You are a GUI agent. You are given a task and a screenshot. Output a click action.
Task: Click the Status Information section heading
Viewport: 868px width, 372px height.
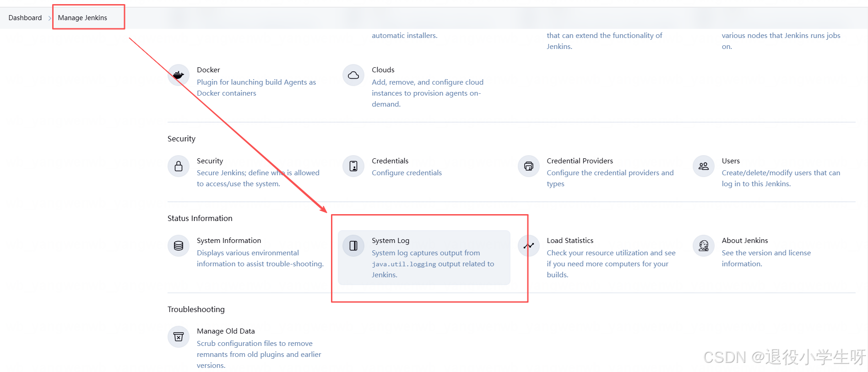[x=200, y=218]
